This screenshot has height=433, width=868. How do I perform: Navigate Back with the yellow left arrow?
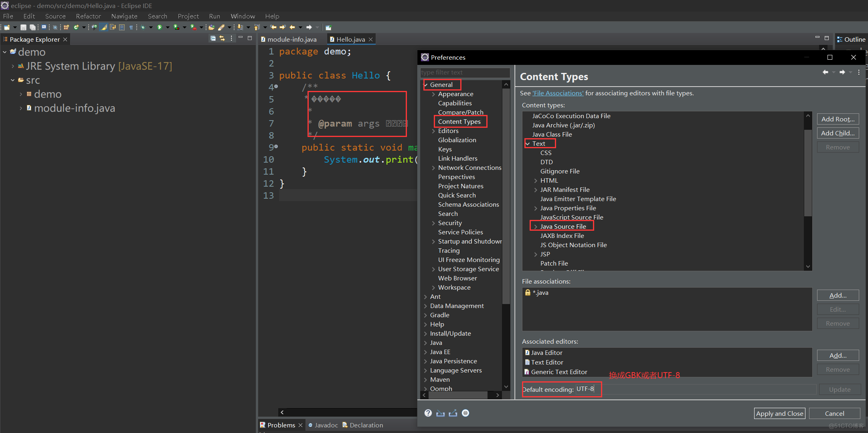pos(292,27)
